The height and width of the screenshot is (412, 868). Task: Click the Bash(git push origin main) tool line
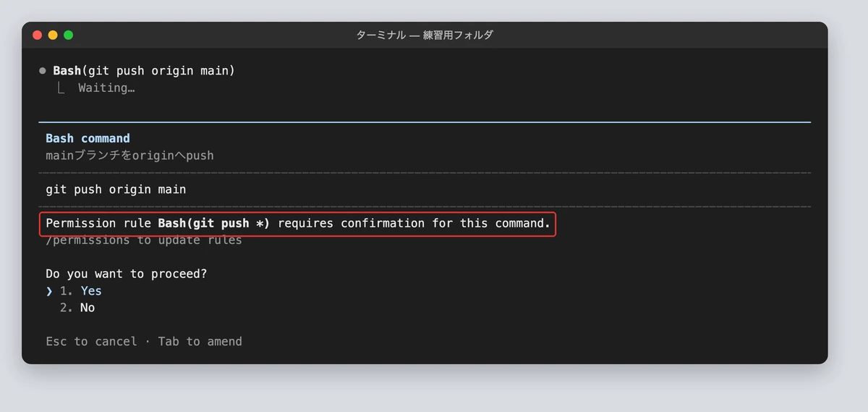[144, 71]
